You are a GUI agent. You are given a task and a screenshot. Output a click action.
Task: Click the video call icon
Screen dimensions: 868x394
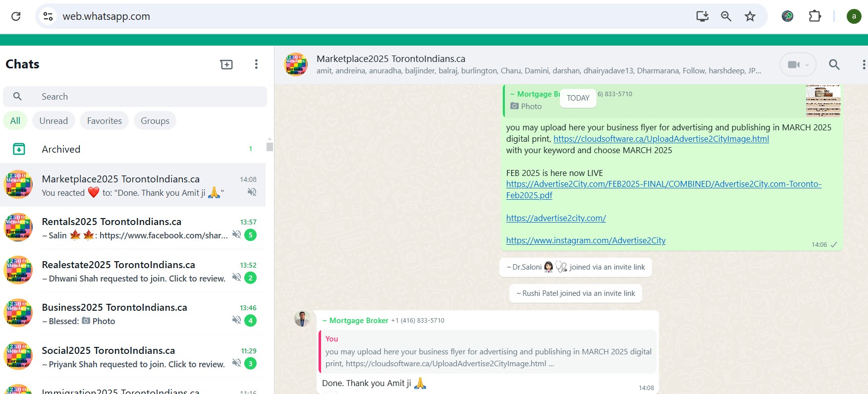pos(793,65)
